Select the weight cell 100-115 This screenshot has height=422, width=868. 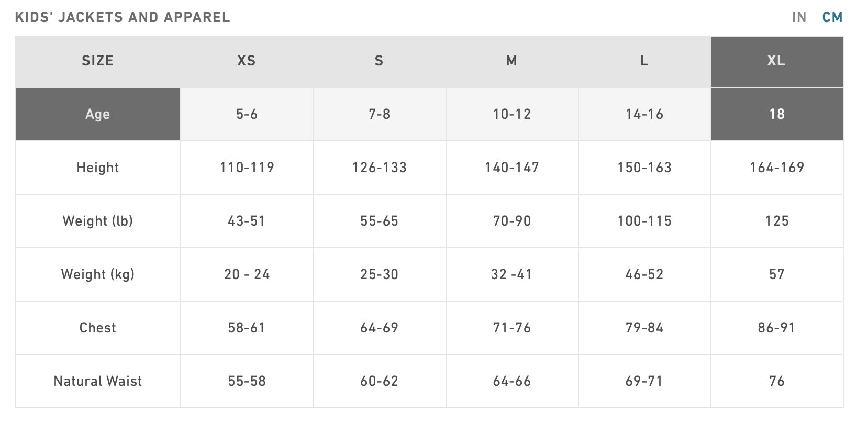point(644,221)
